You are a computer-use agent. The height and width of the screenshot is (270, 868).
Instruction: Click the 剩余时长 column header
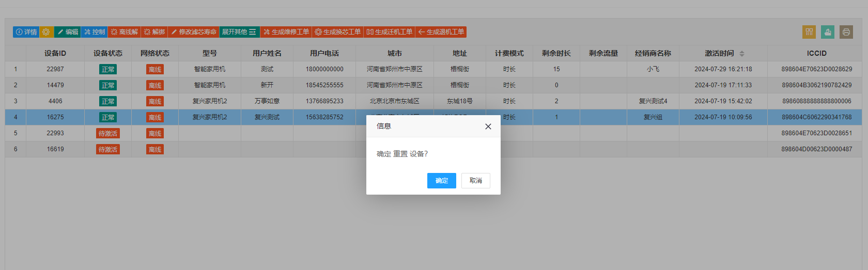point(556,54)
